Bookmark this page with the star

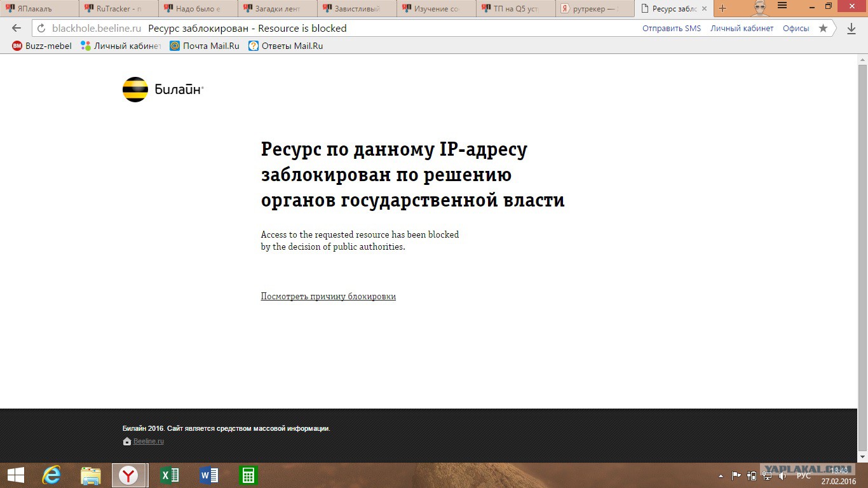click(823, 28)
